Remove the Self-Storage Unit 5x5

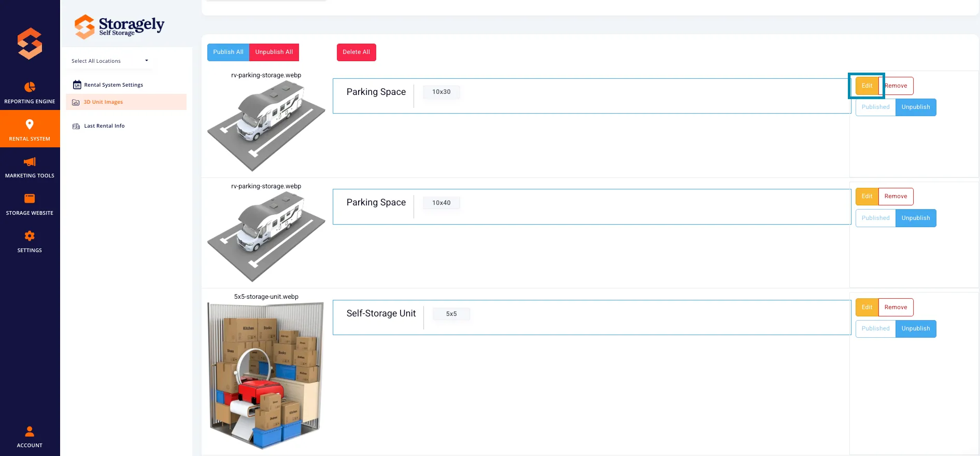pos(896,307)
